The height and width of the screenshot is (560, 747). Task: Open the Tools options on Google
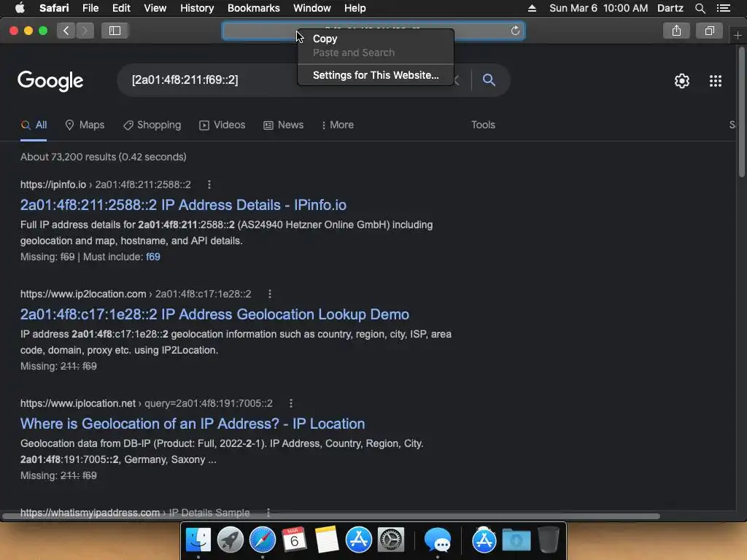[x=483, y=125]
